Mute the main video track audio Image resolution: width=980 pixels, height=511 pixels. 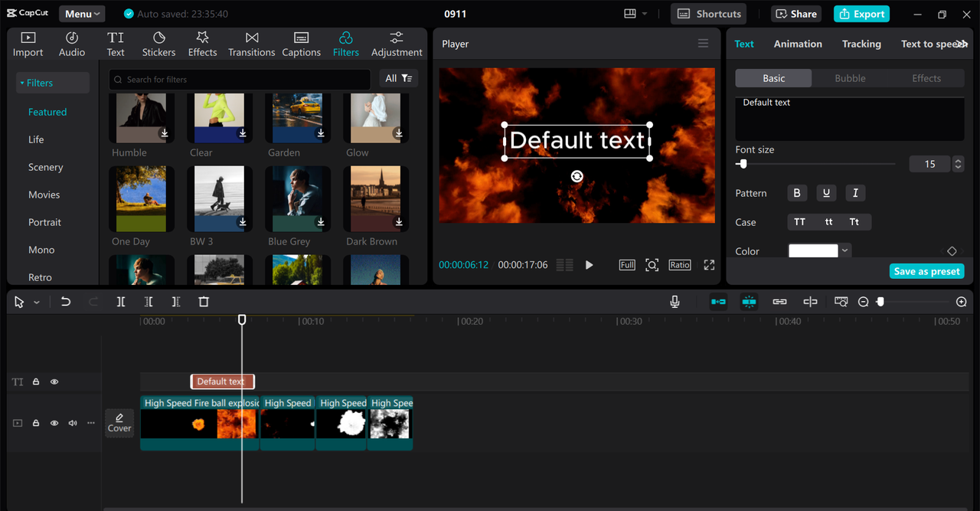pyautogui.click(x=73, y=423)
